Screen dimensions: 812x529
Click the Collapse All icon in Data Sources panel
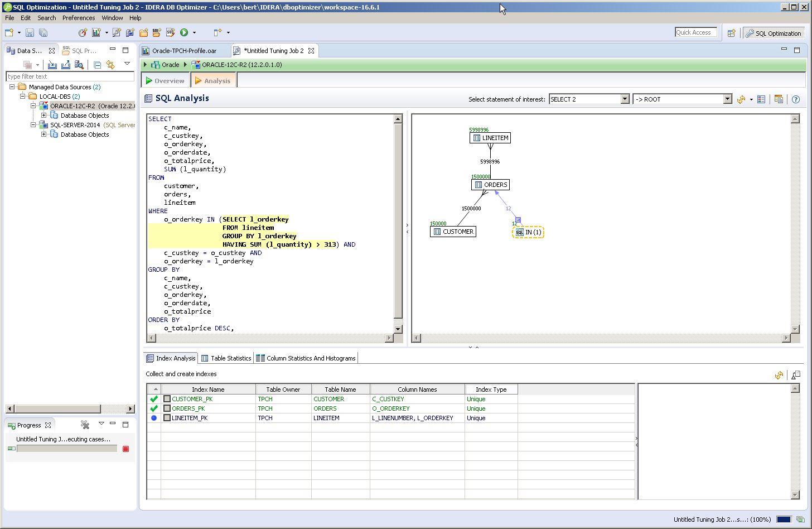tap(97, 65)
